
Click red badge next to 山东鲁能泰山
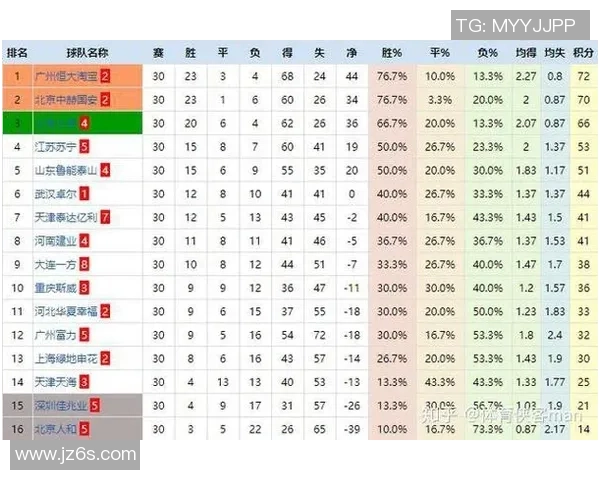(105, 170)
